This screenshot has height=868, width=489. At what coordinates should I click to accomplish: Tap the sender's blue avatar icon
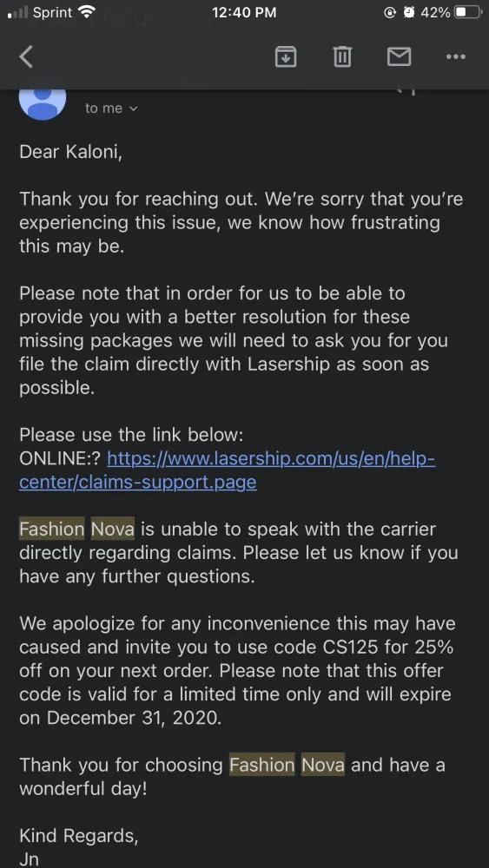coord(43,102)
